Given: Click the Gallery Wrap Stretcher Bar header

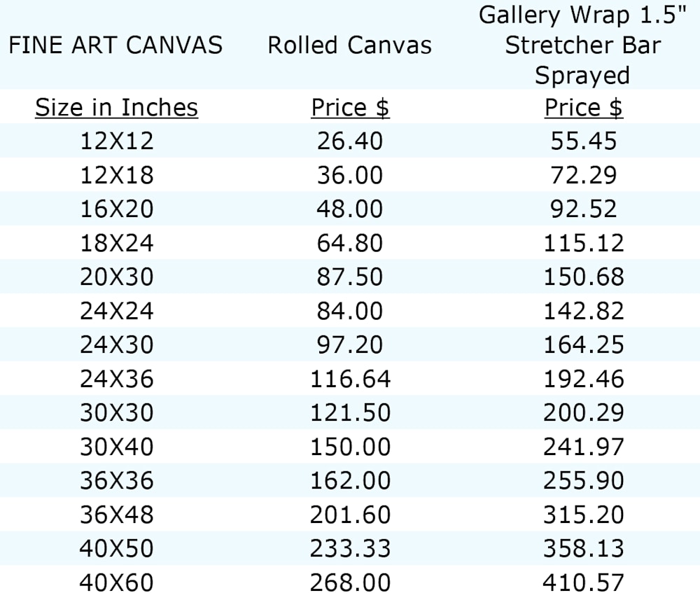Looking at the screenshot, I should [x=583, y=45].
